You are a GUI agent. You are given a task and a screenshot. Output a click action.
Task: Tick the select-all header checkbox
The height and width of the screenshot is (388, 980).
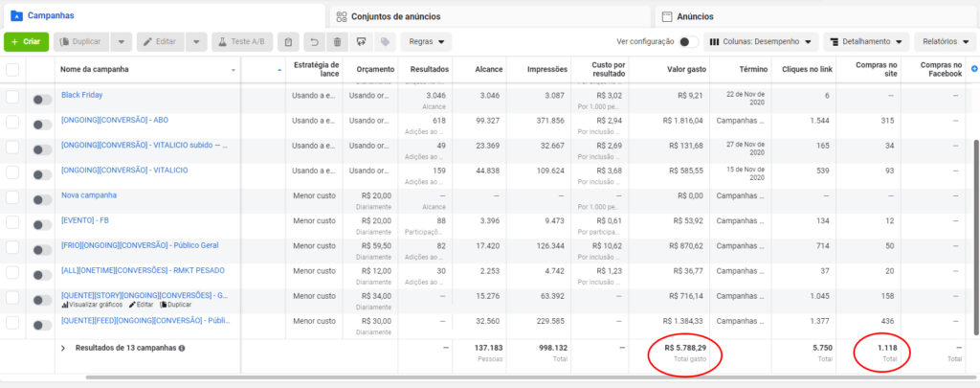pos(12,70)
